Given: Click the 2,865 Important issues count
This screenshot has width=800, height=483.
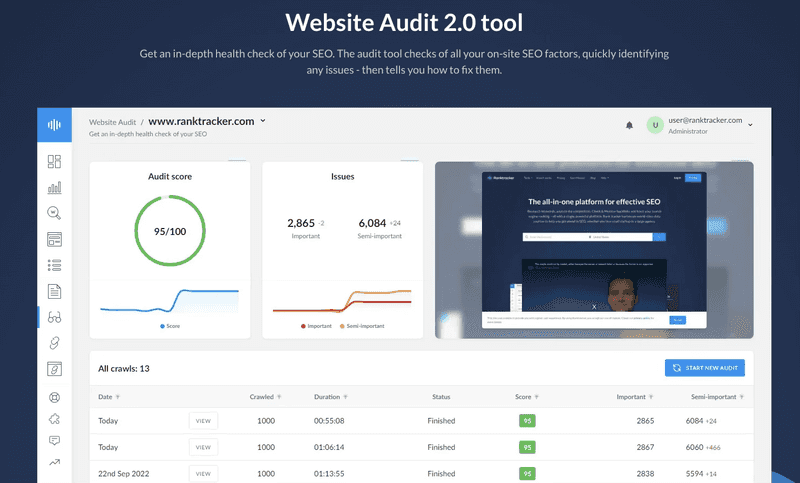Looking at the screenshot, I should pyautogui.click(x=301, y=223).
